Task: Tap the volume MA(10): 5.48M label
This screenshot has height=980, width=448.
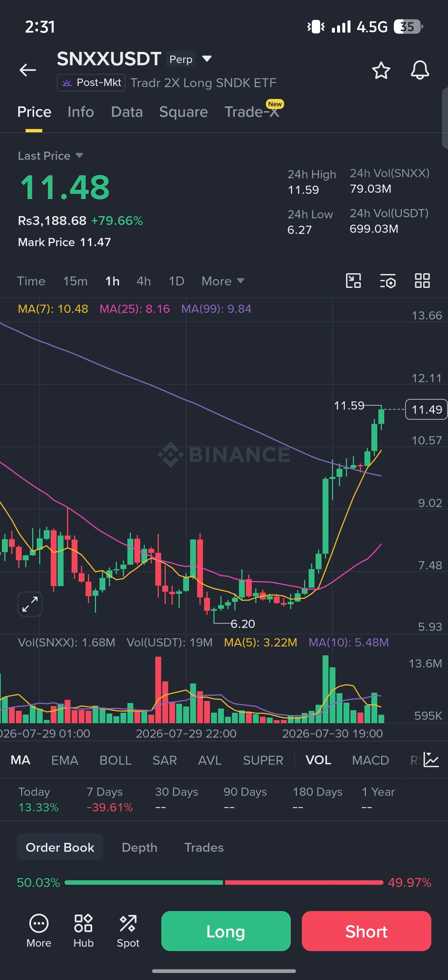Action: [349, 643]
